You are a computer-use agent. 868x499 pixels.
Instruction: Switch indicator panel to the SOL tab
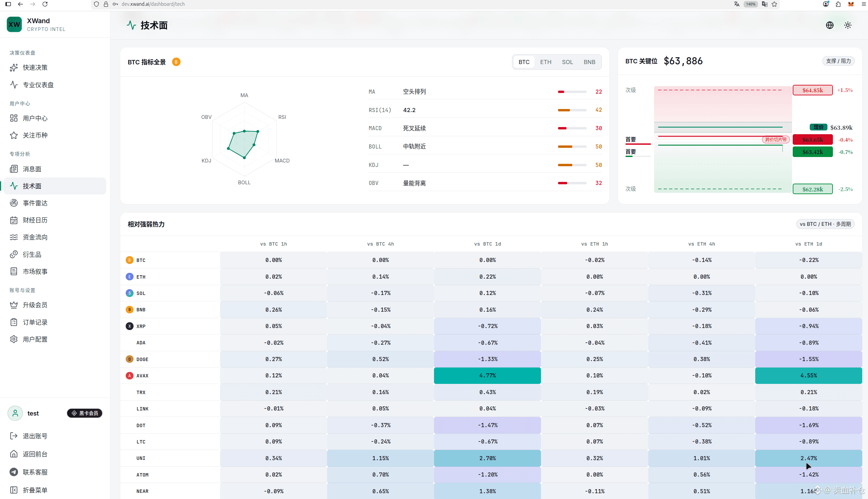[x=567, y=62]
